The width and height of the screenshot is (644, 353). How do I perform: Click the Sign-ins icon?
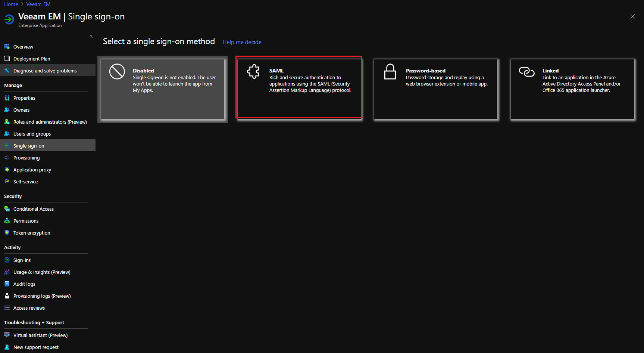point(7,260)
